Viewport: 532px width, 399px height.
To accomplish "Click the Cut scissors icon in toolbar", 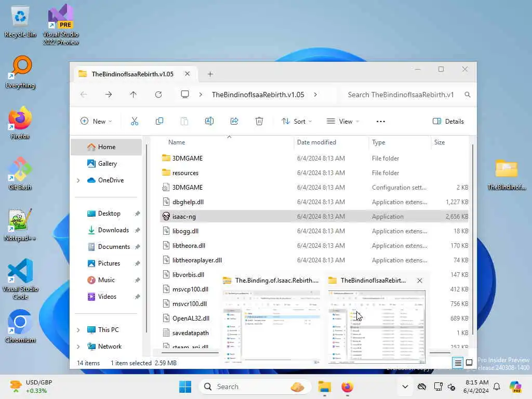I will pos(135,121).
